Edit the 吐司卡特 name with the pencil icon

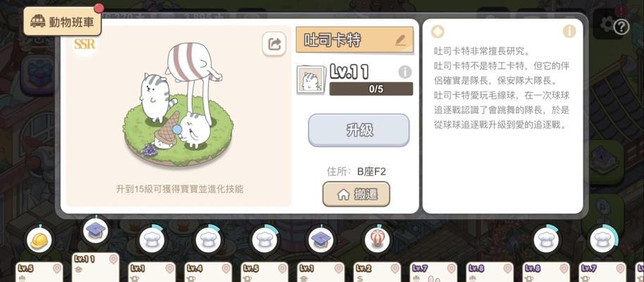pos(400,40)
